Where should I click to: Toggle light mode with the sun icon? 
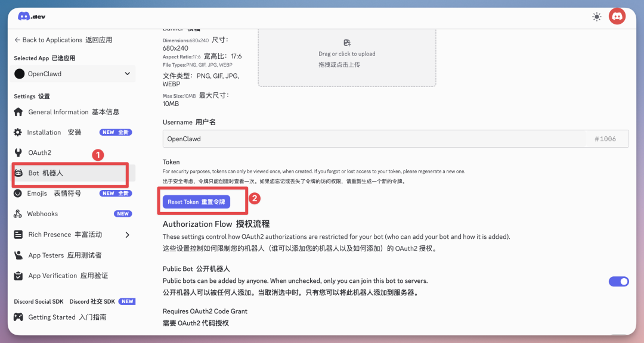(596, 16)
